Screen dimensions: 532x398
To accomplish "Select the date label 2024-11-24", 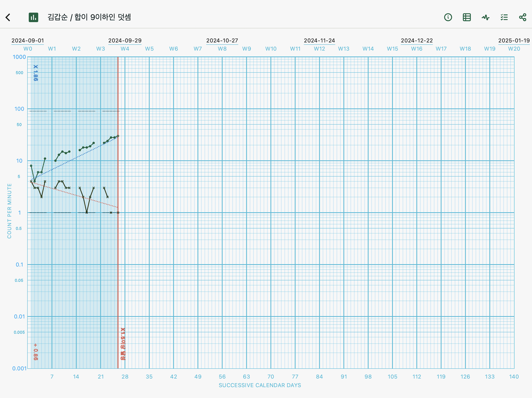I will tap(319, 40).
